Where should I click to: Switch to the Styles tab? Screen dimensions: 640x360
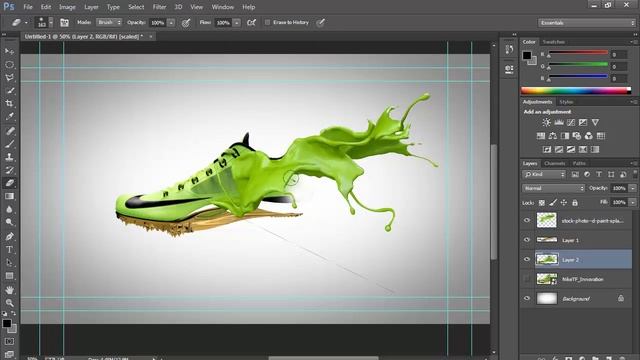[x=566, y=102]
